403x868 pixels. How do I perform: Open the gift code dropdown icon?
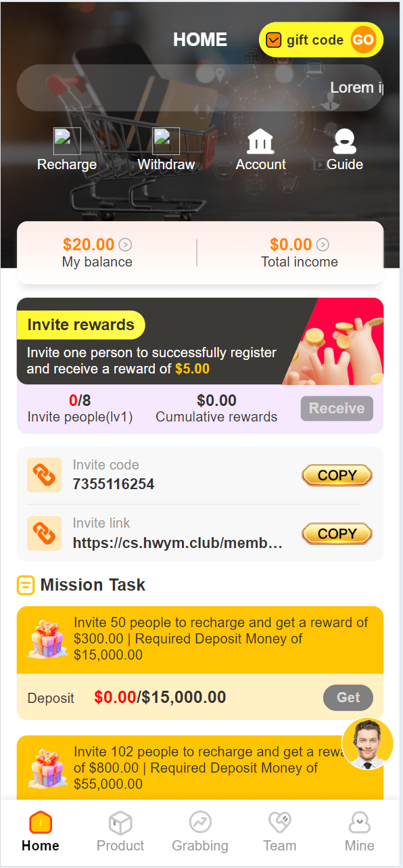tap(274, 40)
